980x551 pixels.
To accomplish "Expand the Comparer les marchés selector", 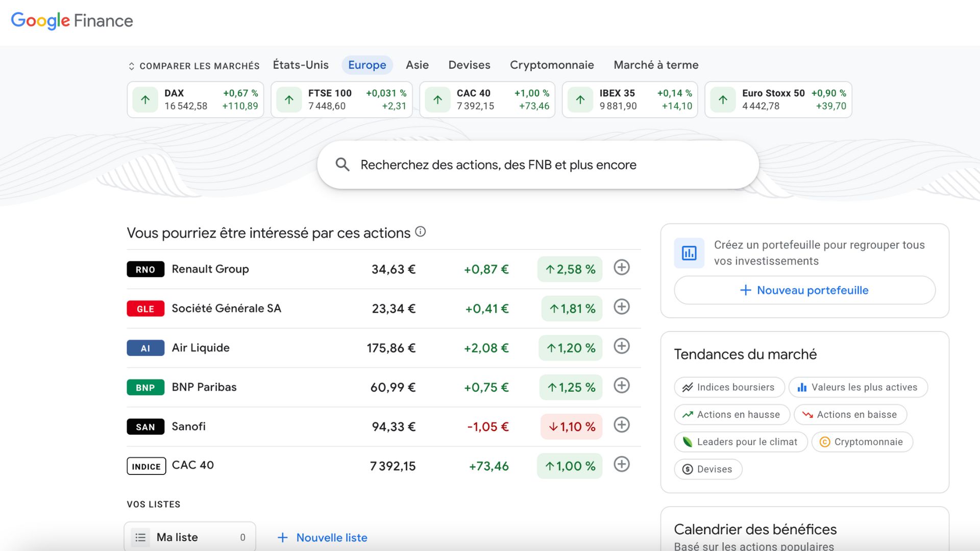I will pyautogui.click(x=193, y=66).
